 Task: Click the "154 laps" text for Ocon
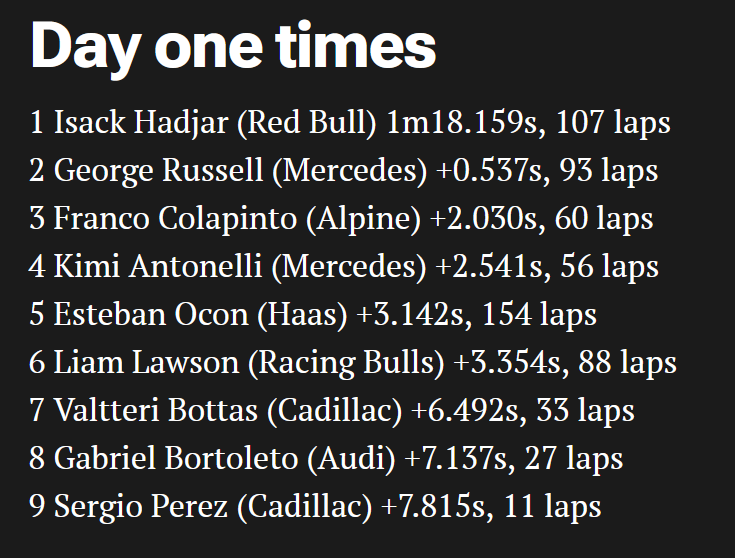coord(539,314)
